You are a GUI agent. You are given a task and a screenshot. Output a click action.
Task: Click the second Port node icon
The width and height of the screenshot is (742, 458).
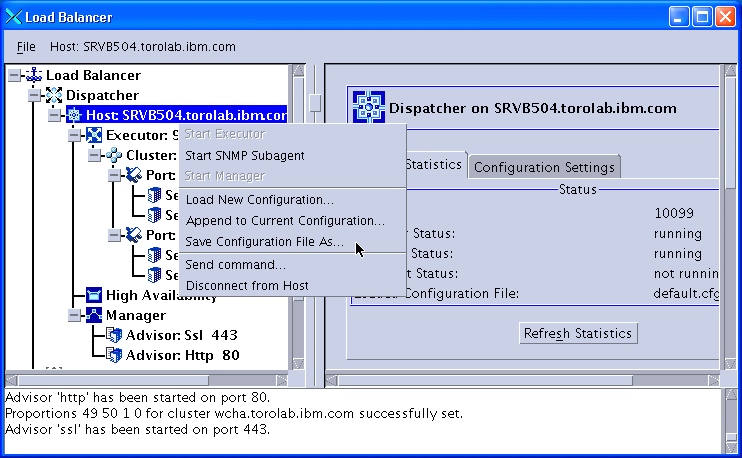pyautogui.click(x=134, y=235)
